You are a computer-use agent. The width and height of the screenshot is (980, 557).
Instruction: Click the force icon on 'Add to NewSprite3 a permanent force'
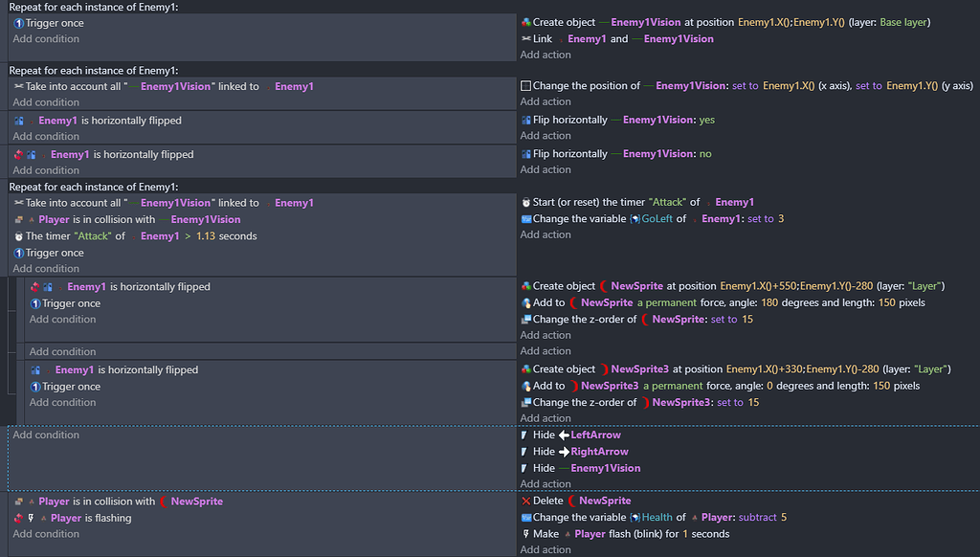[x=526, y=387]
